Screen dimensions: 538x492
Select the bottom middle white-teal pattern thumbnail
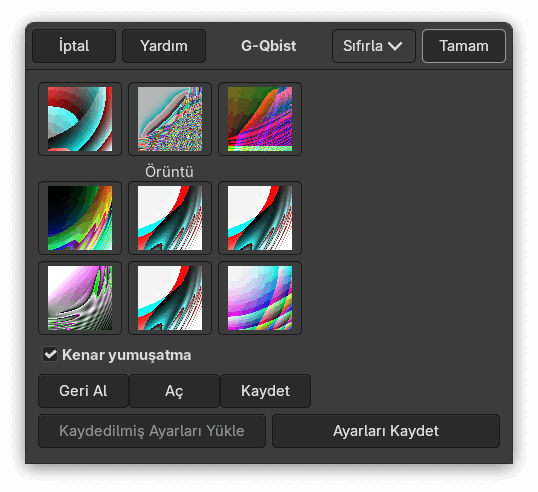170,298
